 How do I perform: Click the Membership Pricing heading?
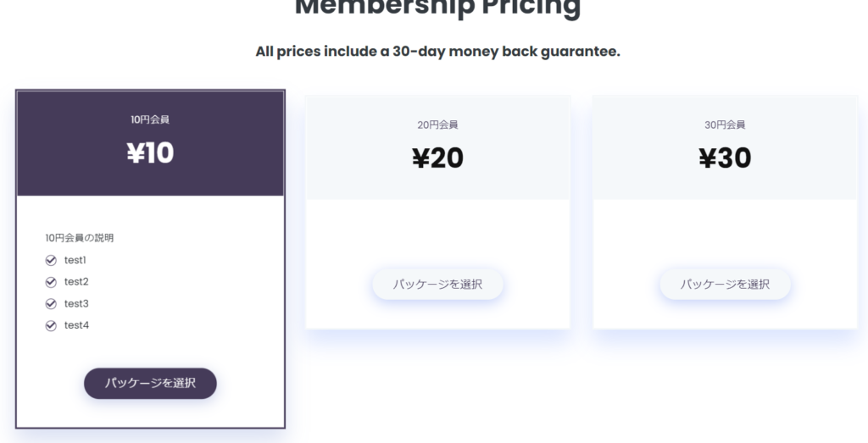[437, 8]
